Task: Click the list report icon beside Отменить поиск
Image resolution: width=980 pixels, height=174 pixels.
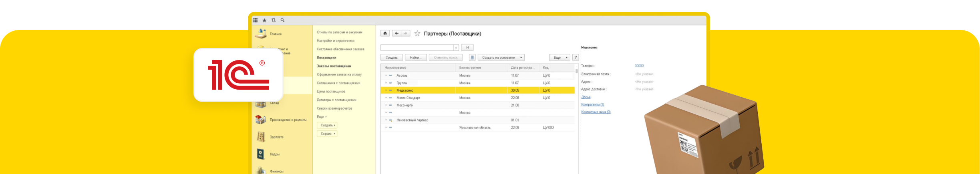Action: pyautogui.click(x=472, y=58)
